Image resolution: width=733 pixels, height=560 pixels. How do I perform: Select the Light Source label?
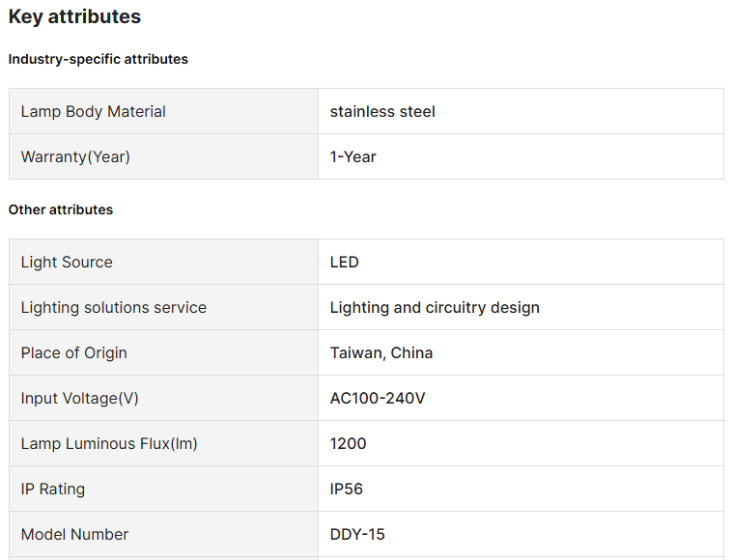coord(67,263)
